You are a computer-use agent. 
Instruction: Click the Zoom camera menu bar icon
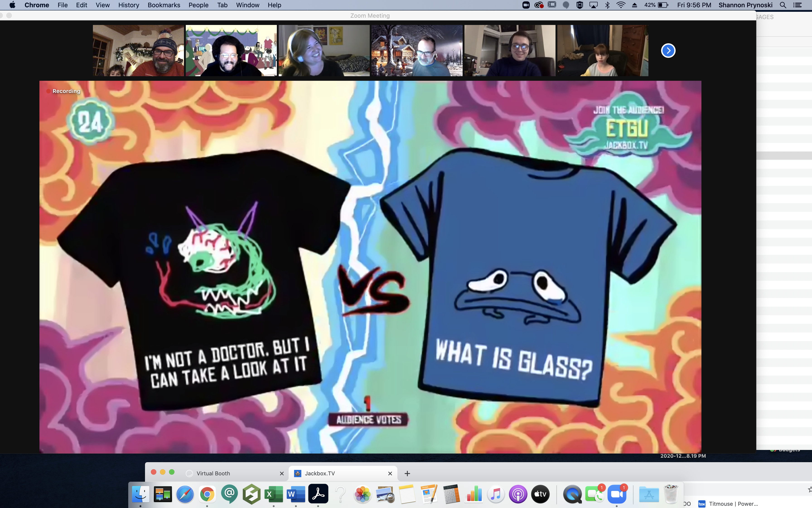click(x=526, y=5)
